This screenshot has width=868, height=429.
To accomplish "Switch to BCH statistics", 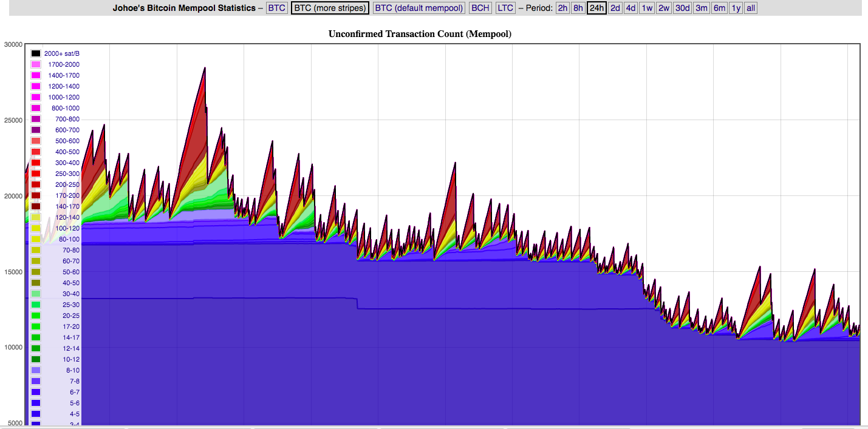I will click(480, 8).
